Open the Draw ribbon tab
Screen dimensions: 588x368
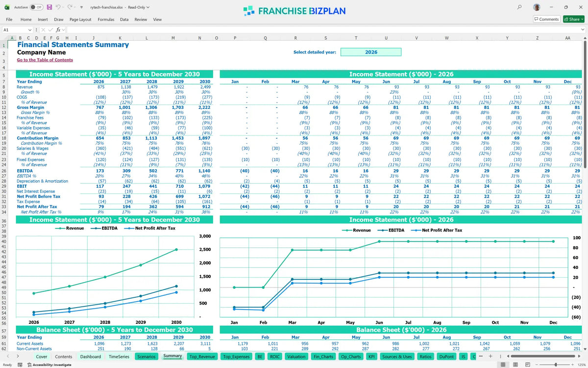59,20
